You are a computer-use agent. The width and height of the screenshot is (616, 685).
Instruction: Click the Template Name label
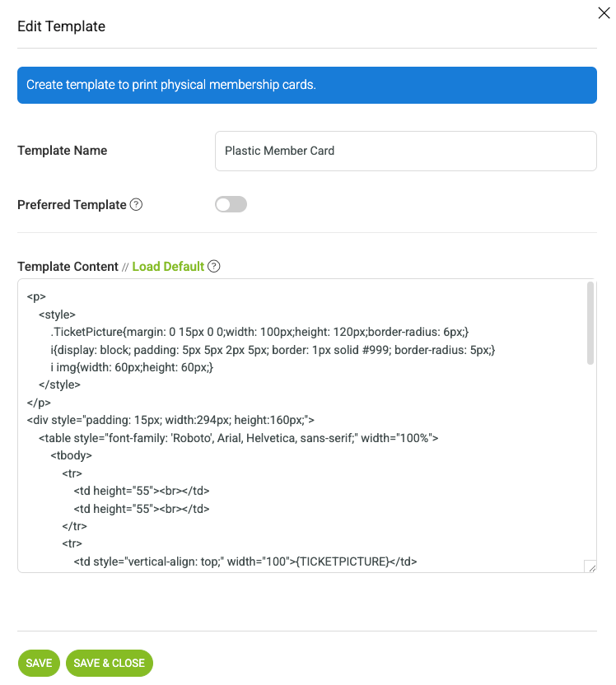point(62,151)
